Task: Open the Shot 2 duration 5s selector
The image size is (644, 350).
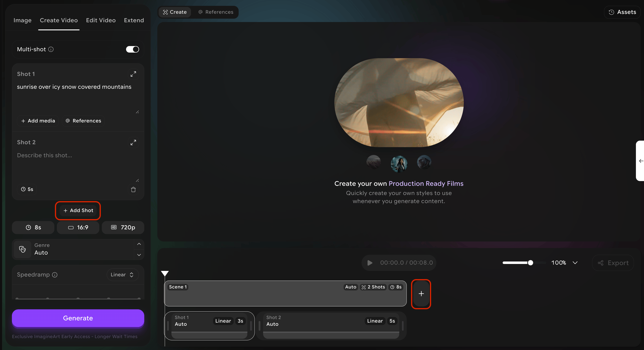Action: pos(27,189)
